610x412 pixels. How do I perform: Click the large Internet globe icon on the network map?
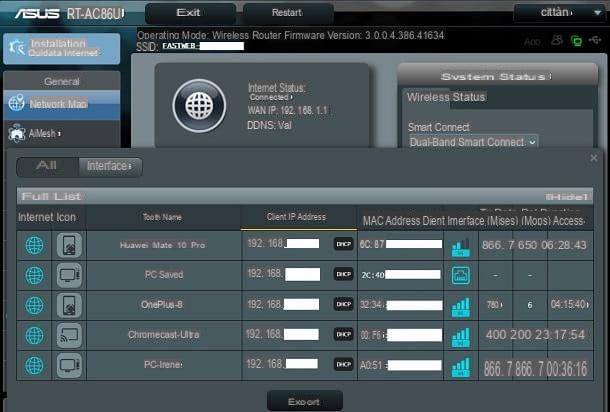click(199, 106)
